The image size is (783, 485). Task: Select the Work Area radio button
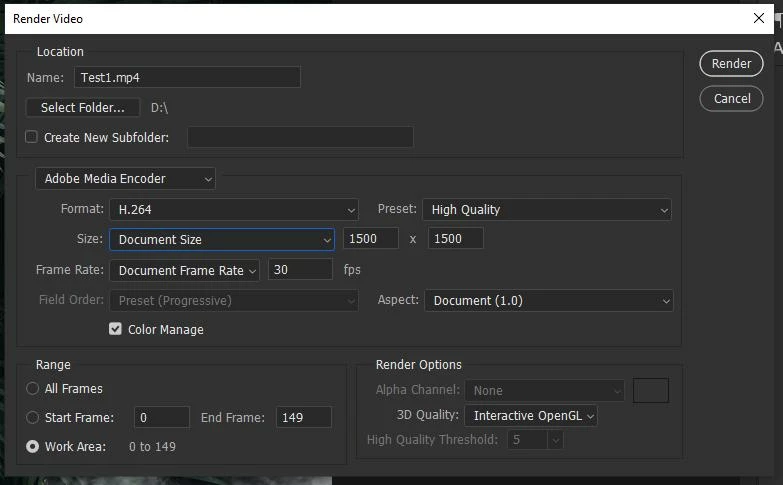32,446
